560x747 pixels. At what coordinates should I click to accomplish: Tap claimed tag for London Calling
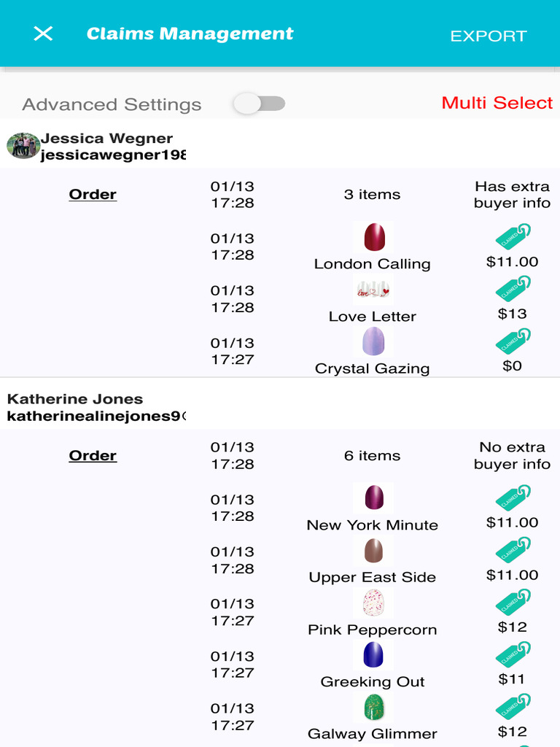click(x=513, y=237)
